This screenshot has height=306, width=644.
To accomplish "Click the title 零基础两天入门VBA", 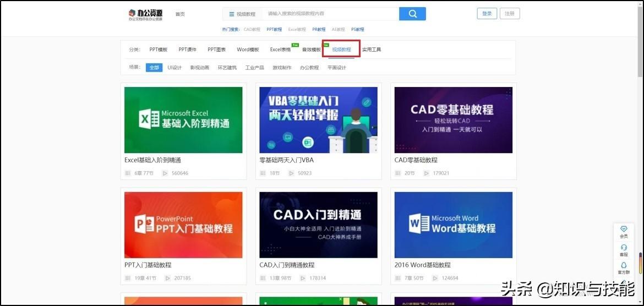I will [x=287, y=160].
